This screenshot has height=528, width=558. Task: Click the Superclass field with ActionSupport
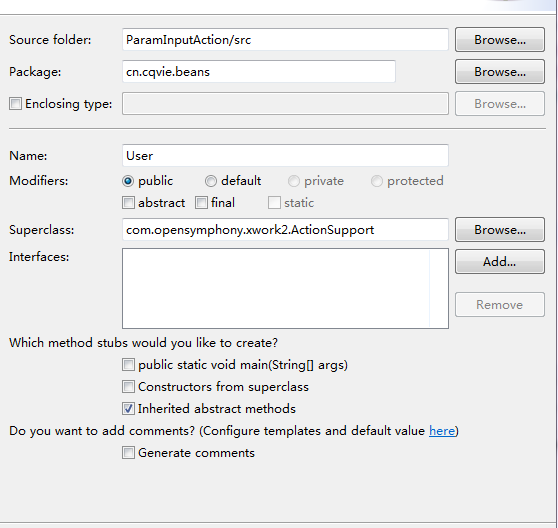coord(285,229)
